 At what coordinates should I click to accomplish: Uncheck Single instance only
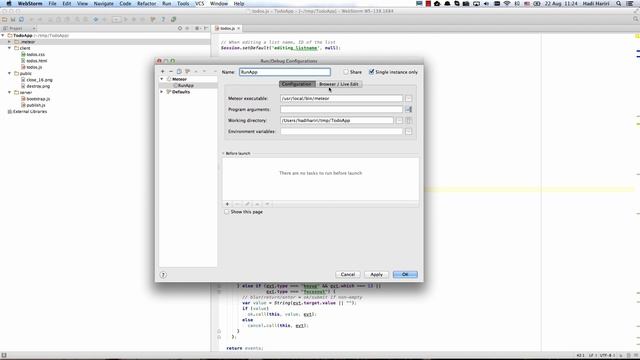[371, 72]
